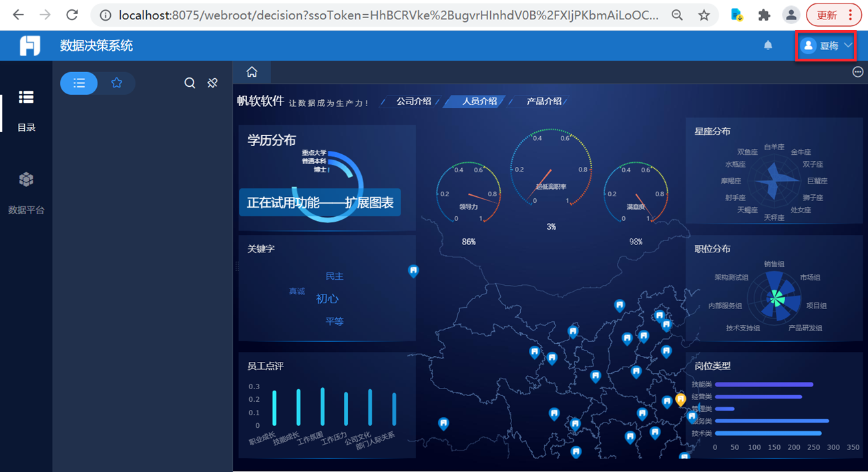View site information icon in address bar
Viewport: 868px width, 472px height.
105,15
